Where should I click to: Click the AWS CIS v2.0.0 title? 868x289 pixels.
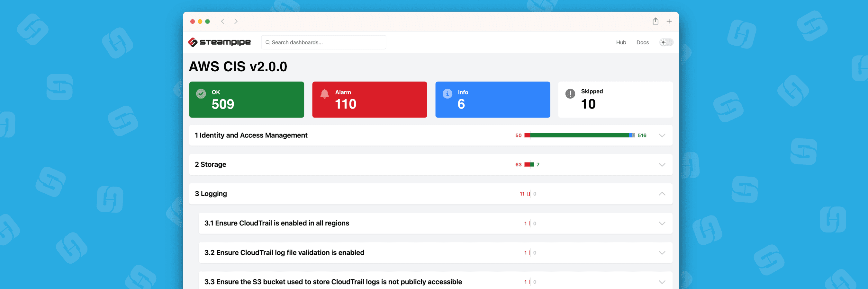238,66
